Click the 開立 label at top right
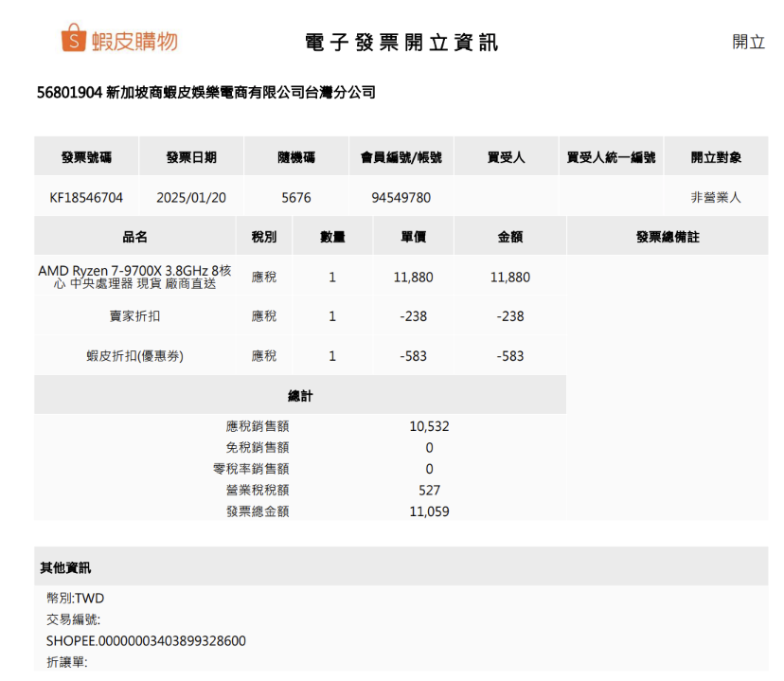 (749, 42)
